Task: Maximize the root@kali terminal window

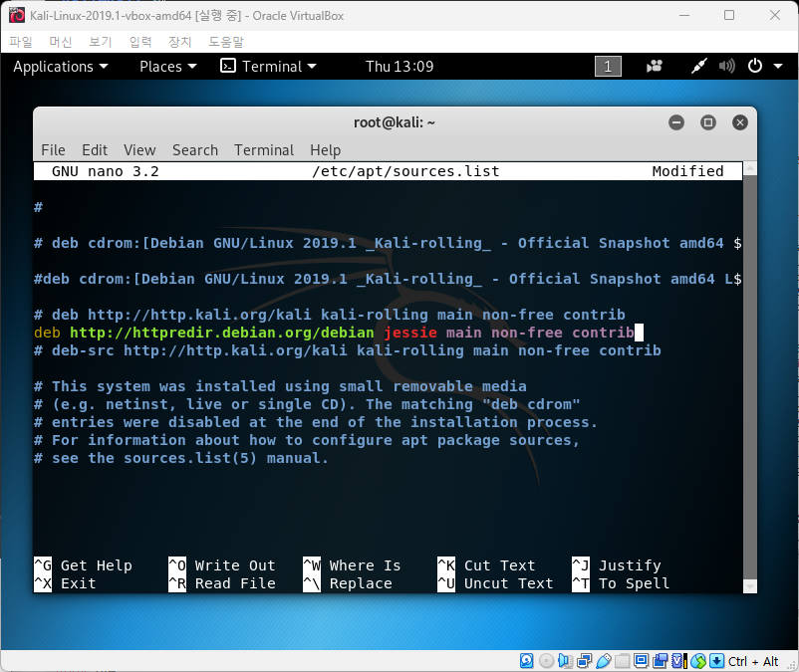Action: [708, 122]
